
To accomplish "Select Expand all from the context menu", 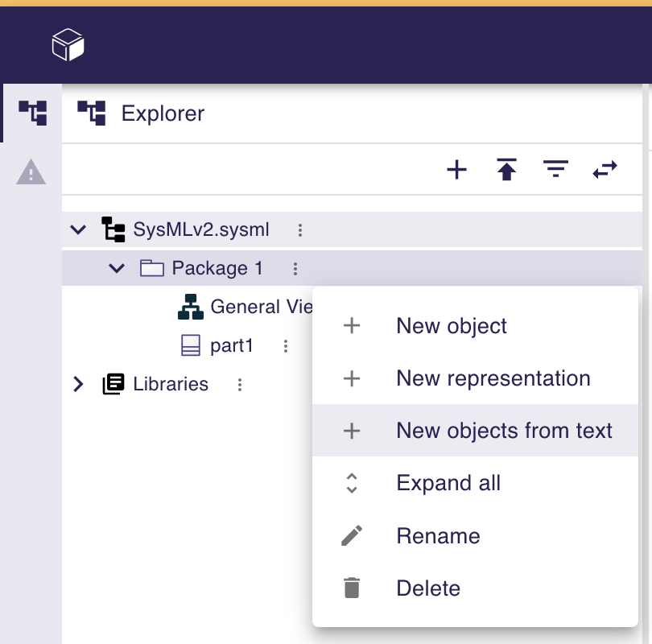I will coord(448,483).
